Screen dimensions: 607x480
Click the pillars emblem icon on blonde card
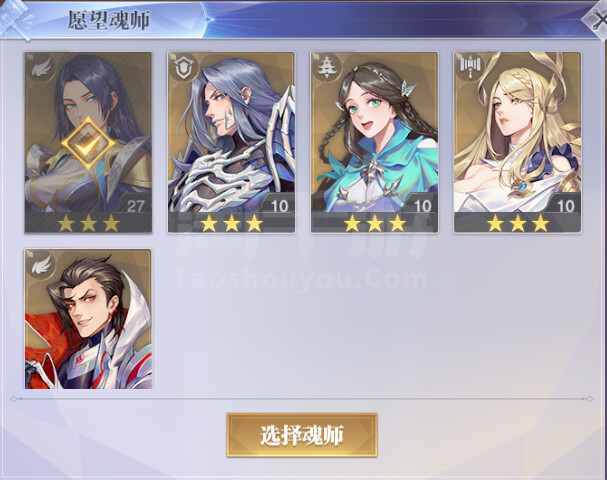click(470, 66)
